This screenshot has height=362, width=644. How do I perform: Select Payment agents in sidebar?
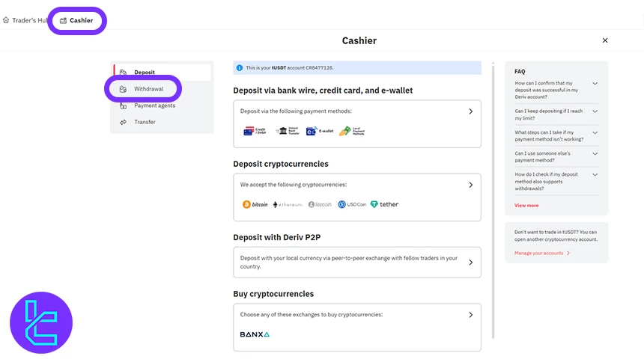pyautogui.click(x=154, y=105)
